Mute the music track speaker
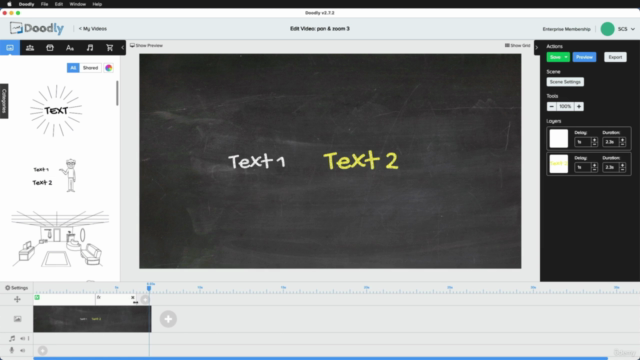The image size is (640, 360). point(22,338)
